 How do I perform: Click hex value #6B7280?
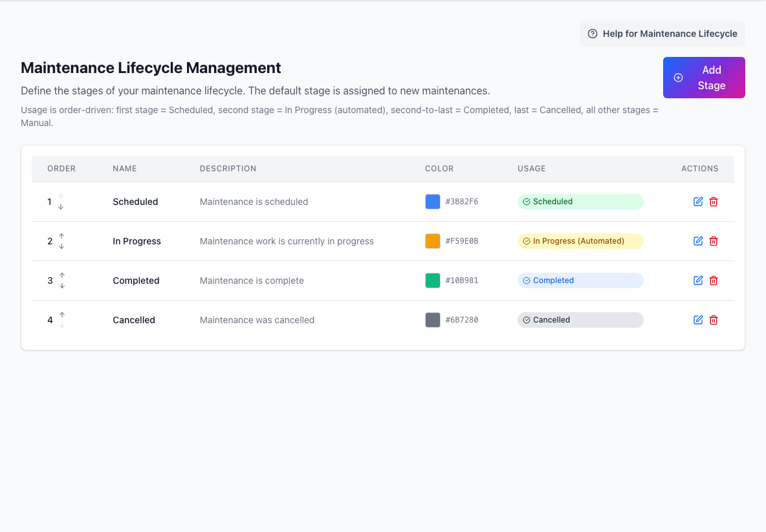tap(462, 320)
